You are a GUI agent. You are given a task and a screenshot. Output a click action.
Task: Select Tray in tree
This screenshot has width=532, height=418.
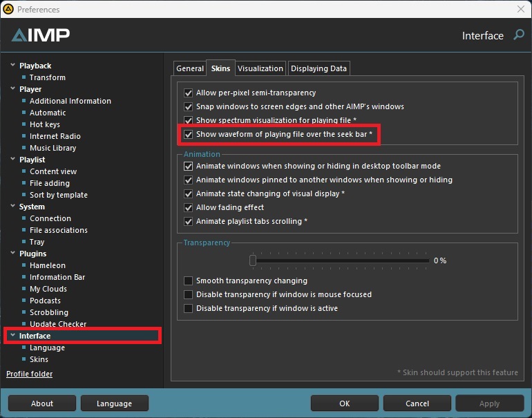[37, 242]
